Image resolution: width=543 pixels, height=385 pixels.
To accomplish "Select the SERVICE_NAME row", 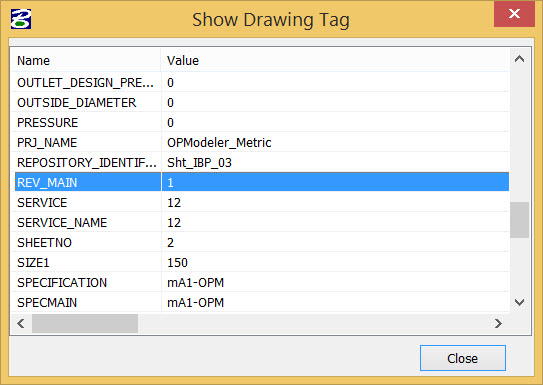I will click(262, 222).
